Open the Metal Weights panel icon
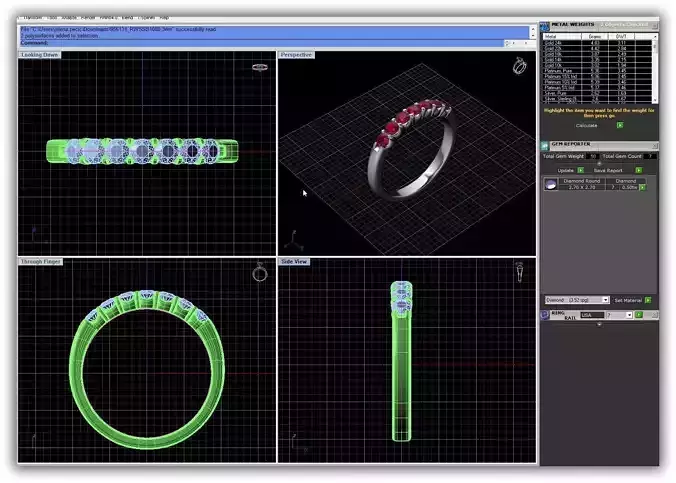Screen dimensions: 676x483 [x=545, y=26]
